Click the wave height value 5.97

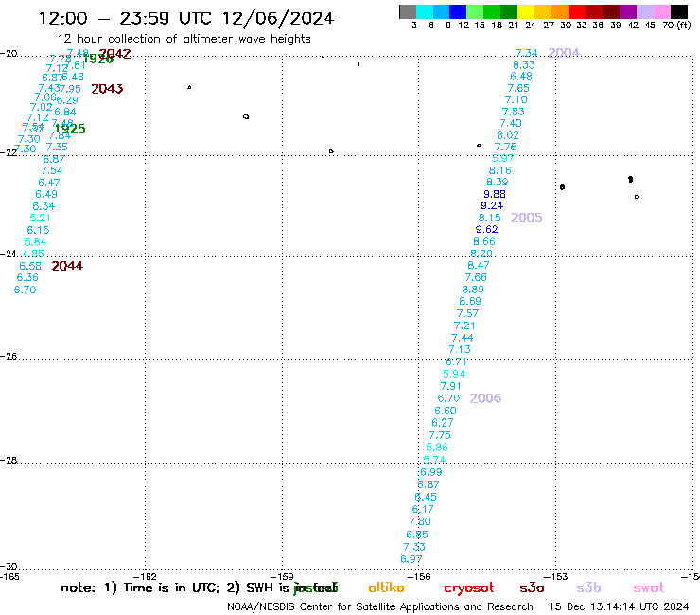tap(502, 159)
